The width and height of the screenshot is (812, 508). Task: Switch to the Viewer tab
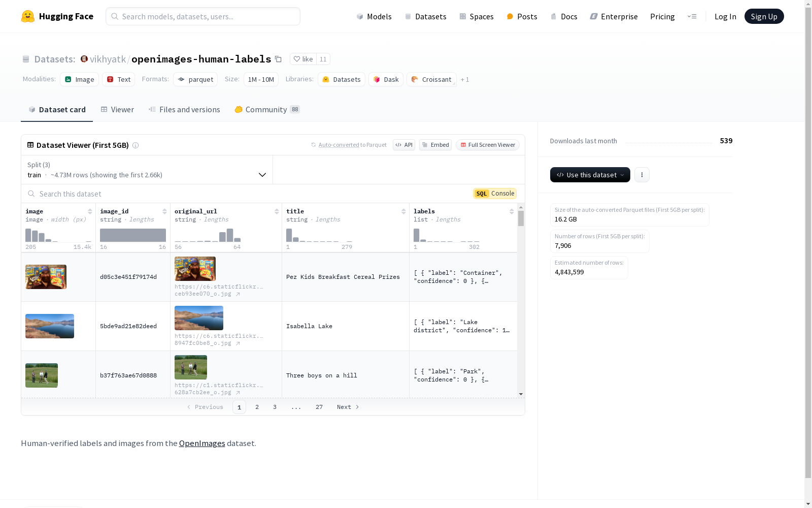click(117, 110)
